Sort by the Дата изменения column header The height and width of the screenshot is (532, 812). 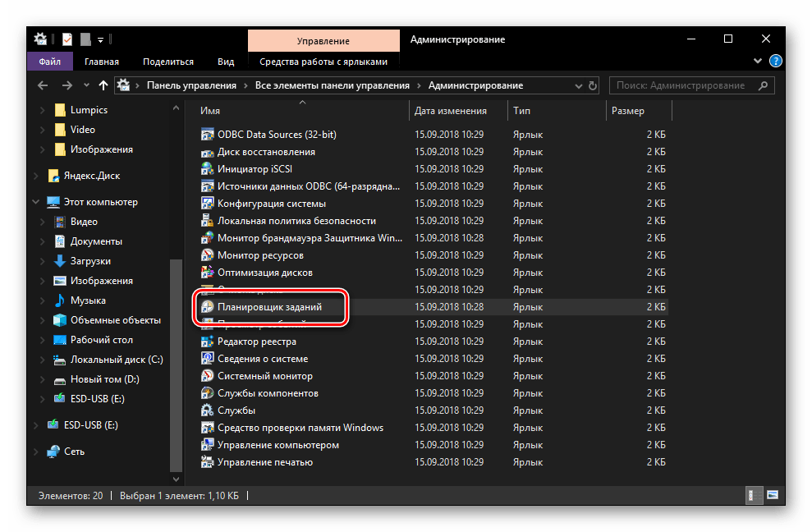[450, 111]
